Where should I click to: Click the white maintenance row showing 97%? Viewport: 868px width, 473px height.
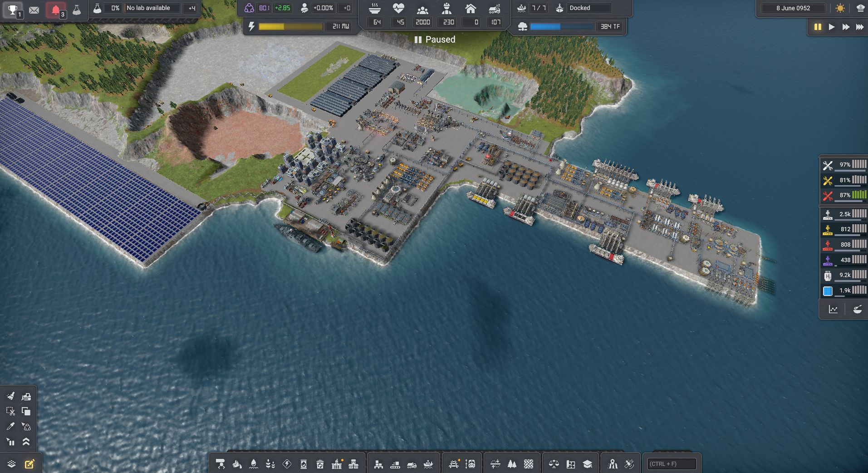844,165
